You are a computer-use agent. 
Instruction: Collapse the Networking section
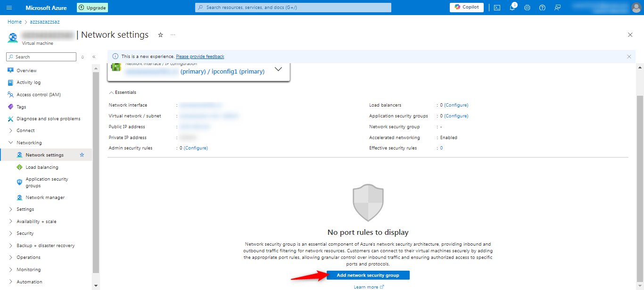[x=11, y=142]
